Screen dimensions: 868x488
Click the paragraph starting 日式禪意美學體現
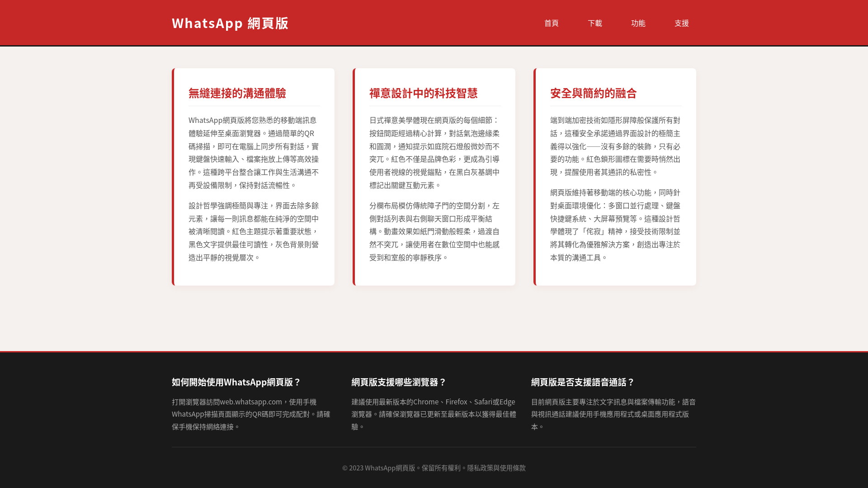(435, 152)
